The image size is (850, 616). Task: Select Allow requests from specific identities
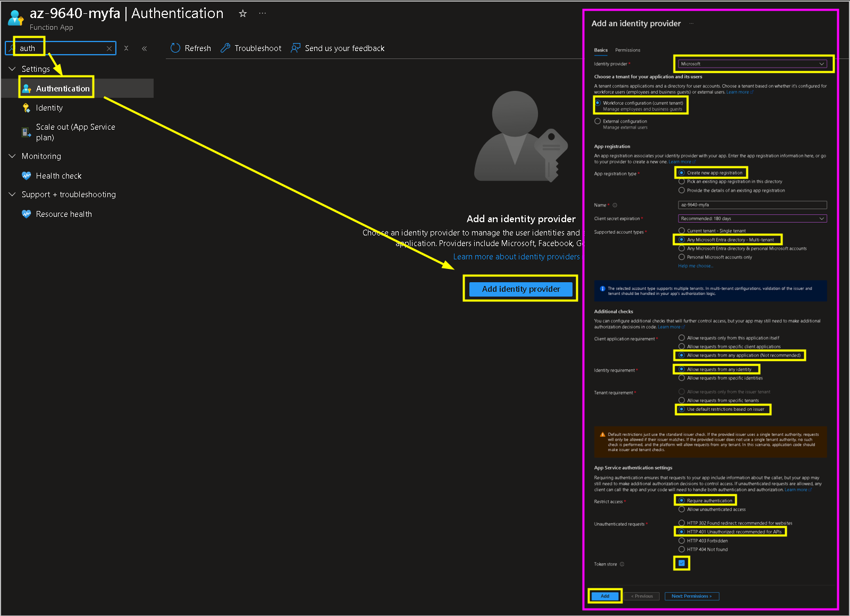pyautogui.click(x=681, y=378)
